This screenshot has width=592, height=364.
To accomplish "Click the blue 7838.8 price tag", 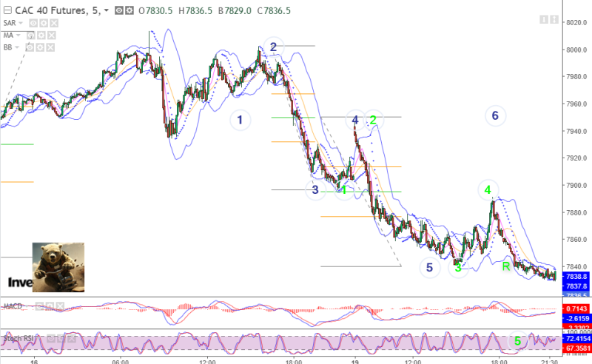I will pos(576,277).
